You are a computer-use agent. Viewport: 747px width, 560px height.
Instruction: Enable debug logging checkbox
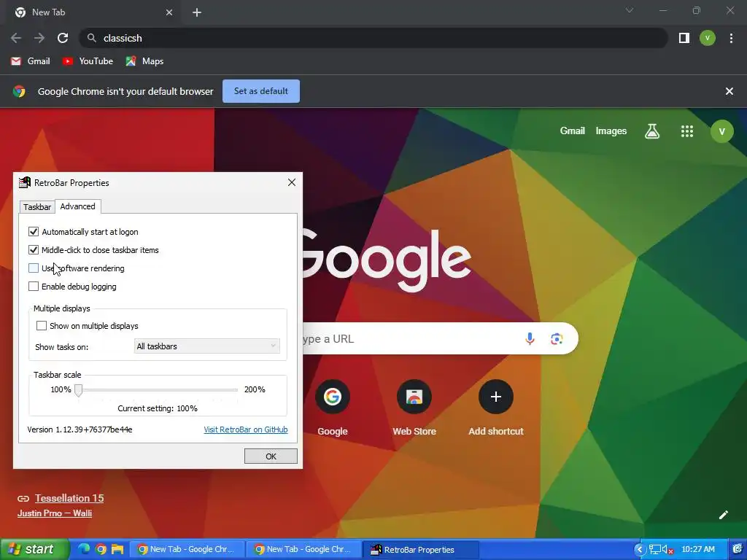pyautogui.click(x=34, y=286)
